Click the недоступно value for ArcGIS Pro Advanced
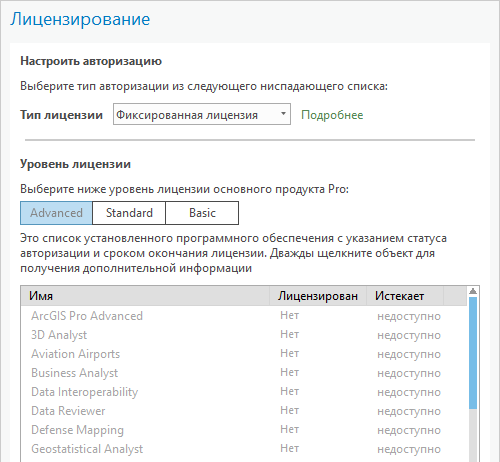The height and width of the screenshot is (462, 500). (409, 316)
